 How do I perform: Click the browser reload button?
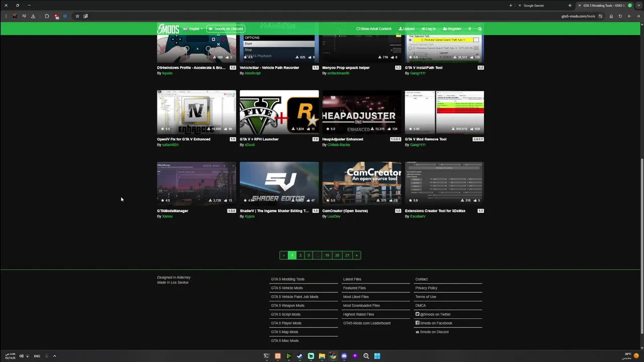620,16
